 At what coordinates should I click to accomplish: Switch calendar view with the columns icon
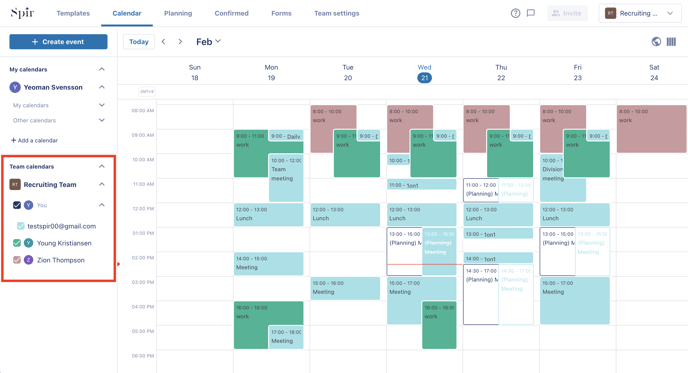pyautogui.click(x=671, y=42)
